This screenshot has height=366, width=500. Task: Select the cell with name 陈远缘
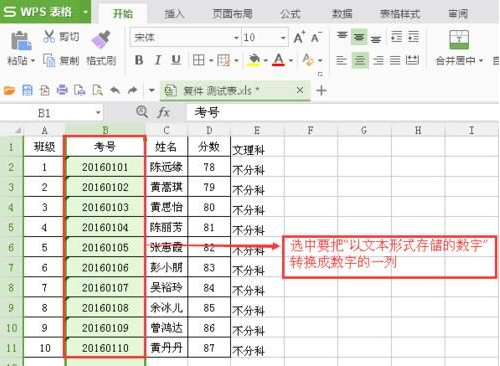point(167,167)
